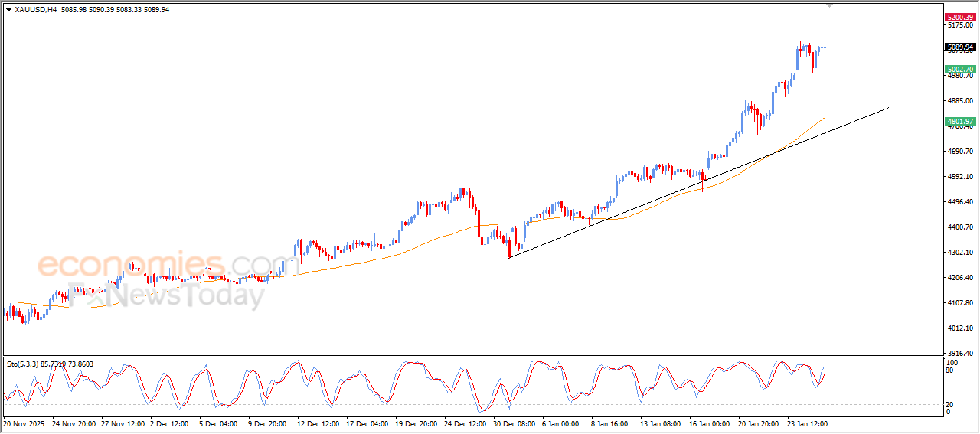Select the green 4801.97 support label
Screen dimensions: 980x434
click(x=959, y=122)
